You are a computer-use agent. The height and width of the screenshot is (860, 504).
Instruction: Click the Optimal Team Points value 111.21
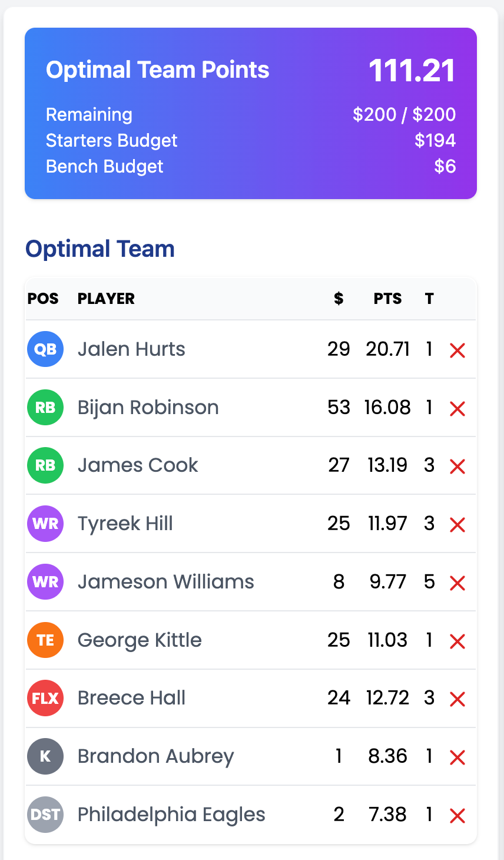coord(412,71)
